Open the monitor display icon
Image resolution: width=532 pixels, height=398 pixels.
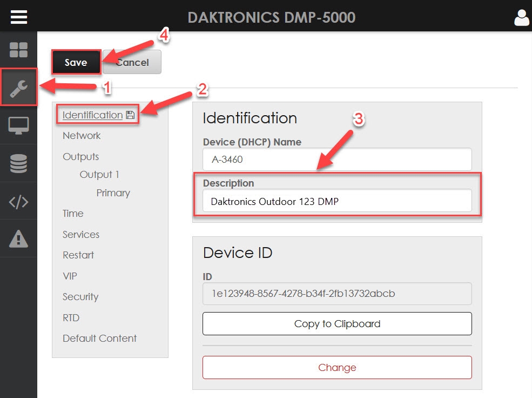(18, 125)
